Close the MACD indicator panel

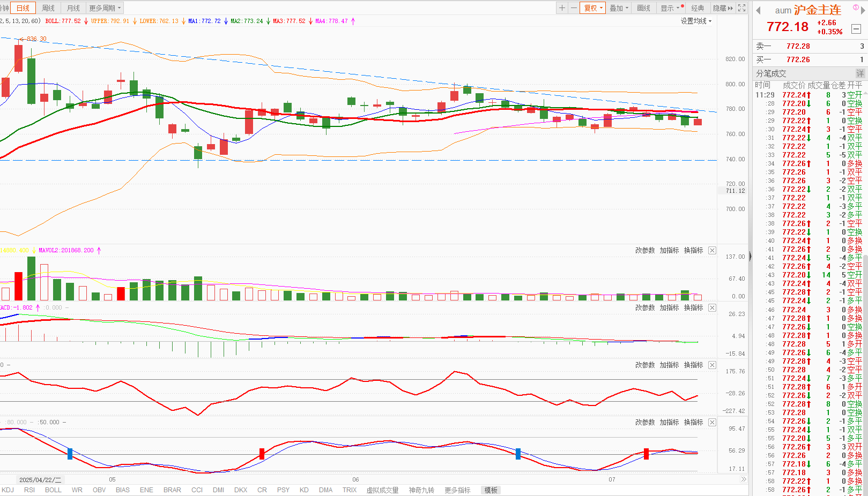click(x=712, y=308)
